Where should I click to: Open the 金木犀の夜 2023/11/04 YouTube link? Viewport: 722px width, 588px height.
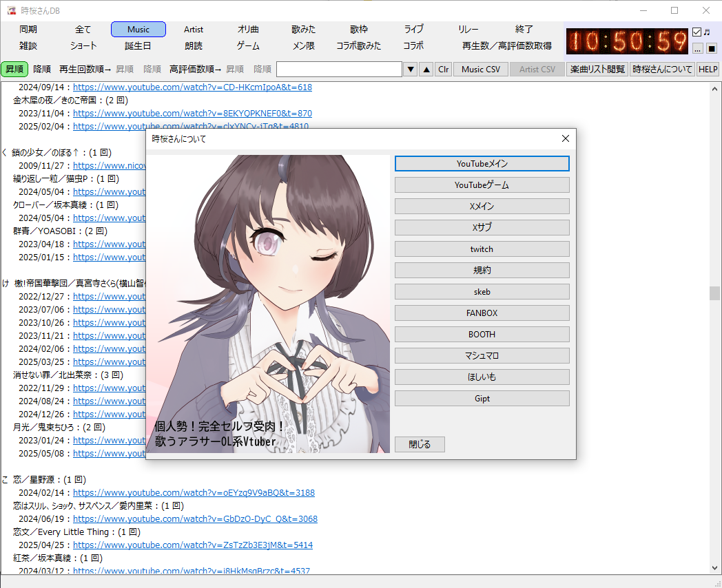click(192, 113)
